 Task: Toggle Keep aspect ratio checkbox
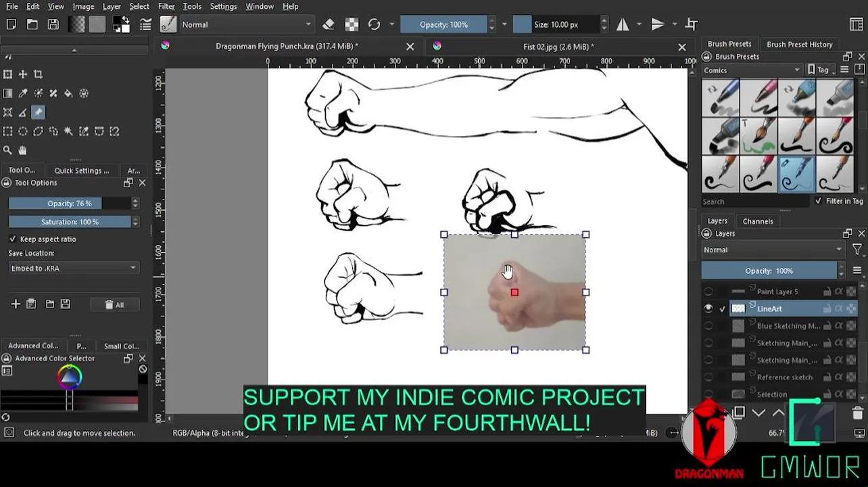(x=13, y=239)
